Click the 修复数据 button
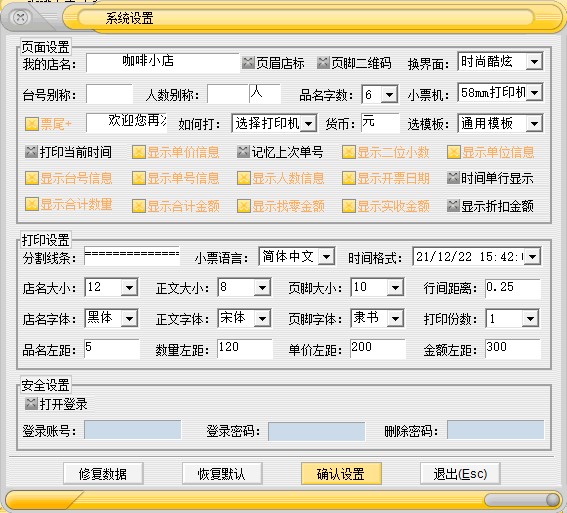Image resolution: width=567 pixels, height=513 pixels. click(103, 473)
